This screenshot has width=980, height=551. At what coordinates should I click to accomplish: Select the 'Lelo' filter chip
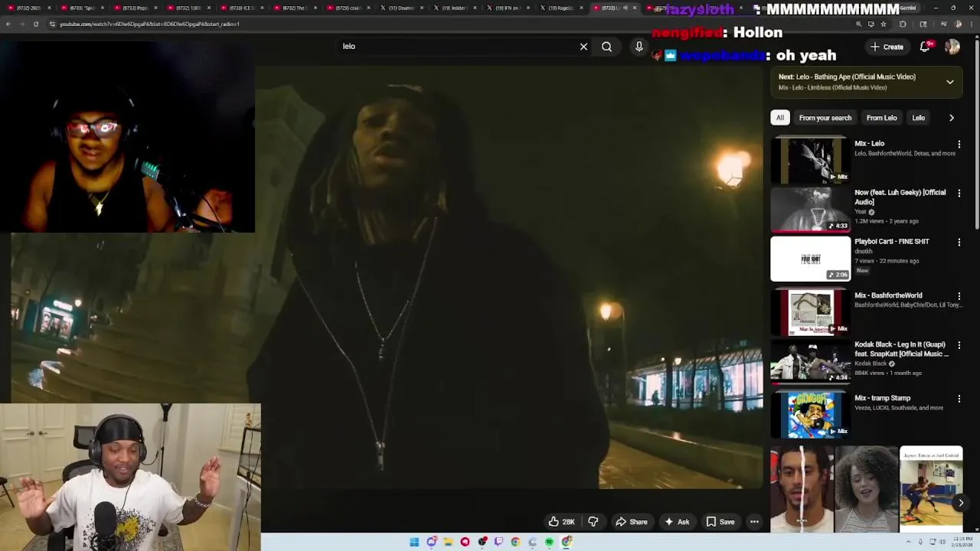click(x=919, y=118)
